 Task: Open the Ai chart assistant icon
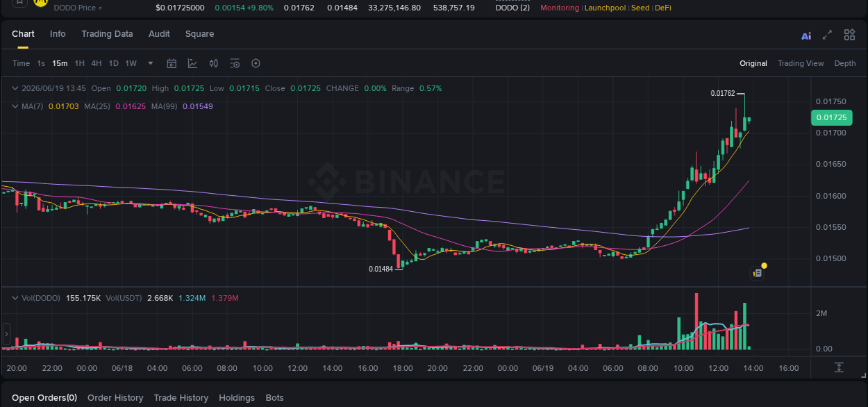tap(806, 36)
